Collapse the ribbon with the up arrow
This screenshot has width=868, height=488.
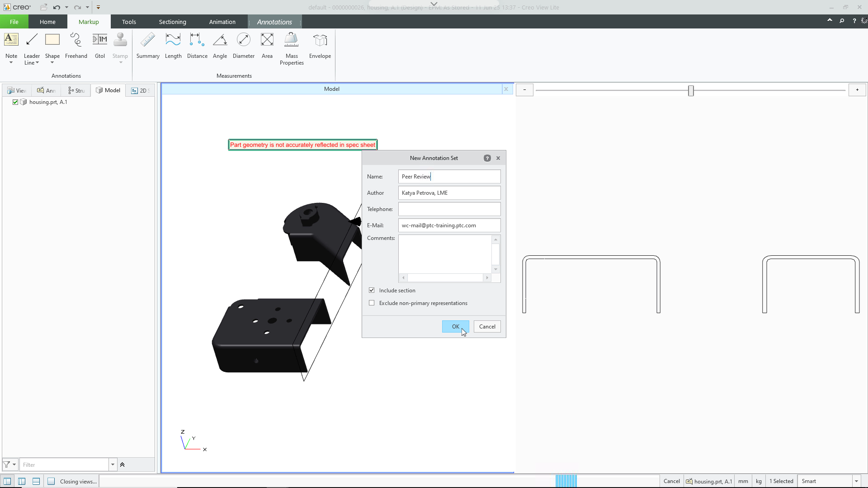pos(830,20)
